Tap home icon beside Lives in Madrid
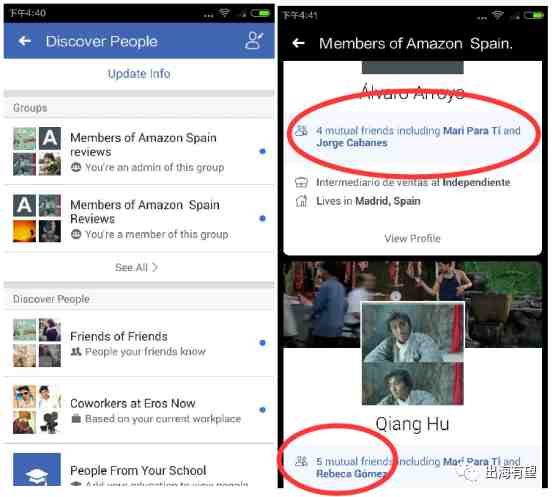554x497 pixels. coord(301,201)
